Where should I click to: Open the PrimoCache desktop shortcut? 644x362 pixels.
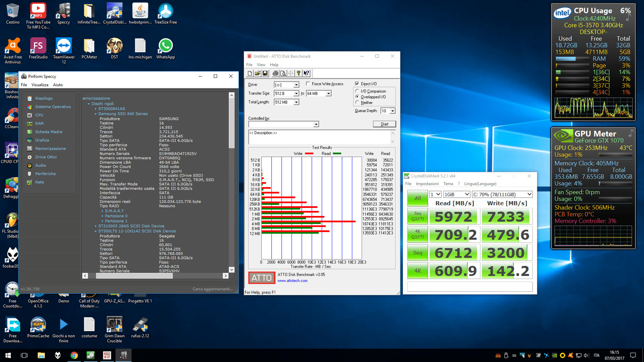click(x=38, y=327)
